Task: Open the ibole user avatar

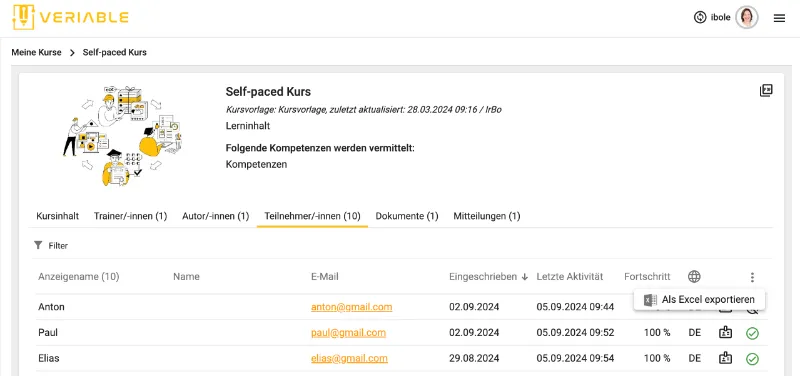Action: tap(746, 18)
